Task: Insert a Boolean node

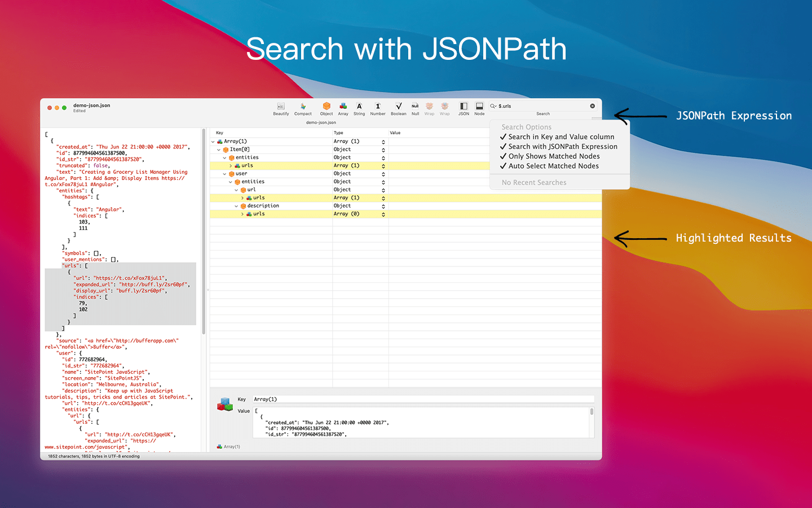Action: [398, 108]
